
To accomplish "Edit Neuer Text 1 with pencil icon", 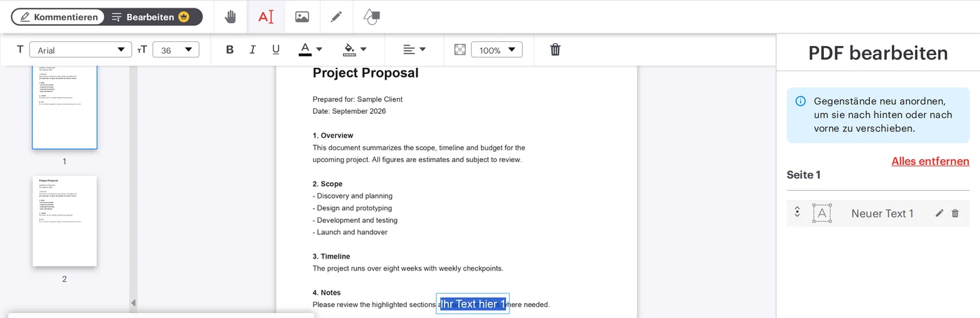I will tap(939, 213).
